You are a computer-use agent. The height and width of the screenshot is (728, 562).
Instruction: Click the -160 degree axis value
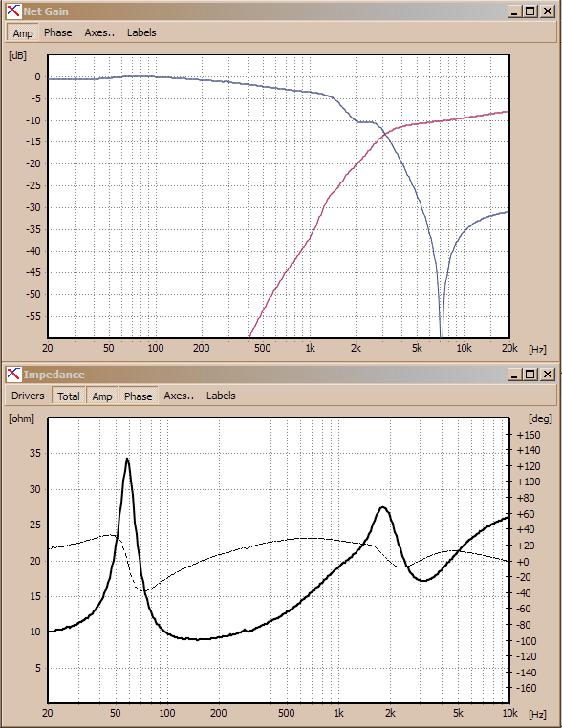[527, 688]
